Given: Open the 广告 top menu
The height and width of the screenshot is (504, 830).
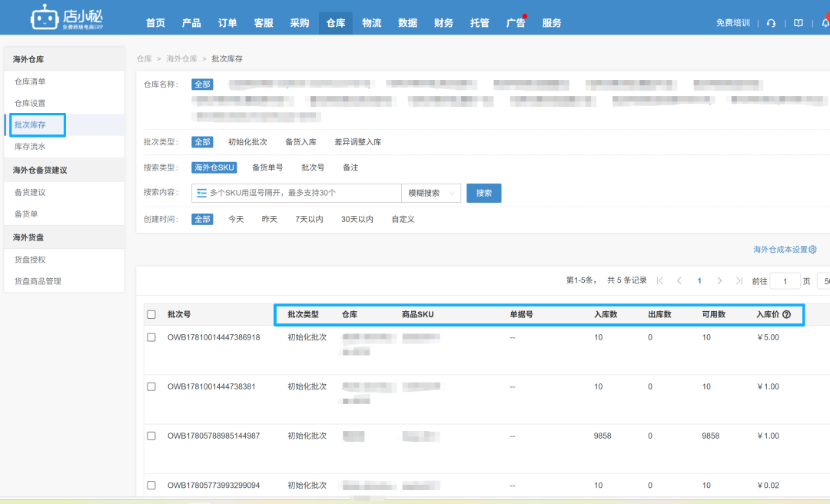Looking at the screenshot, I should [x=516, y=23].
